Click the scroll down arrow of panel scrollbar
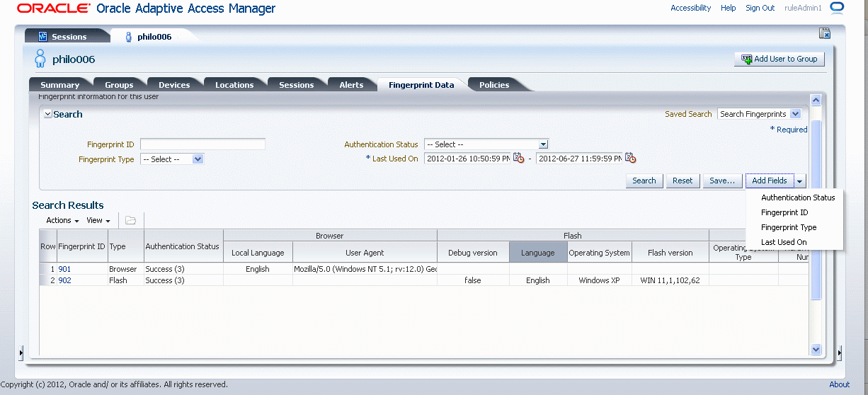 tap(816, 349)
